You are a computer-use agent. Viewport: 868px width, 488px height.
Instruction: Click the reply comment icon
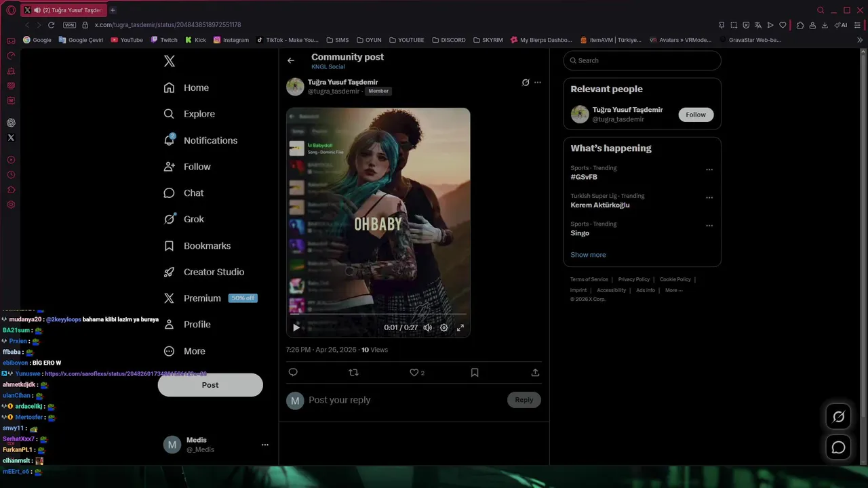click(x=293, y=372)
